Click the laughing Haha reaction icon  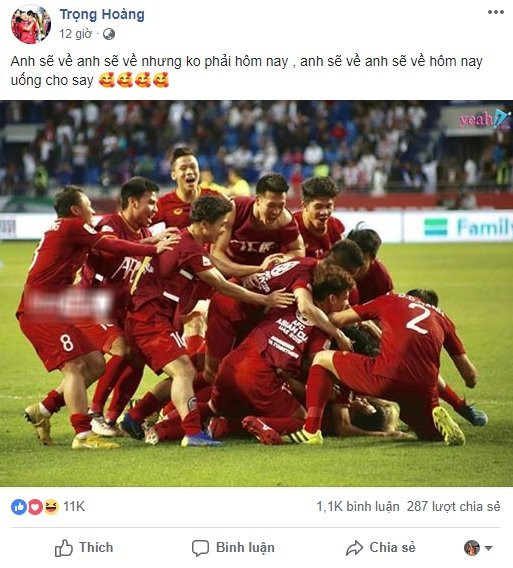pos(51,507)
